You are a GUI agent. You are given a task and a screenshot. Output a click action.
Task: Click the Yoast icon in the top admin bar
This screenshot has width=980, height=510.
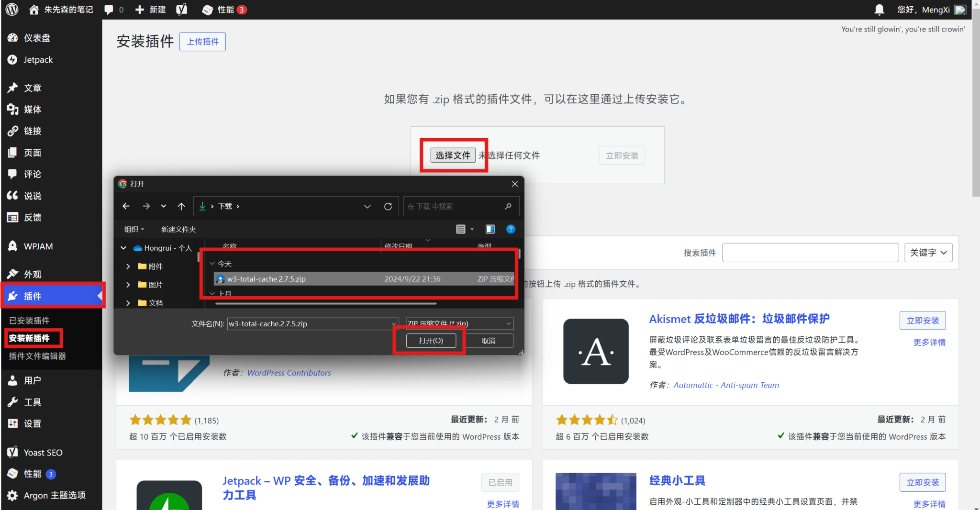click(x=181, y=10)
